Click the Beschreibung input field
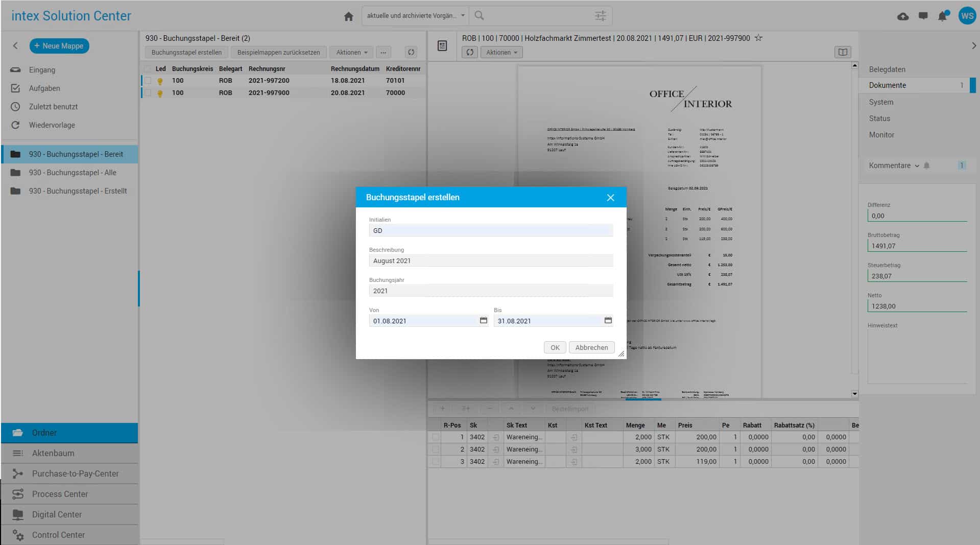 pos(490,260)
